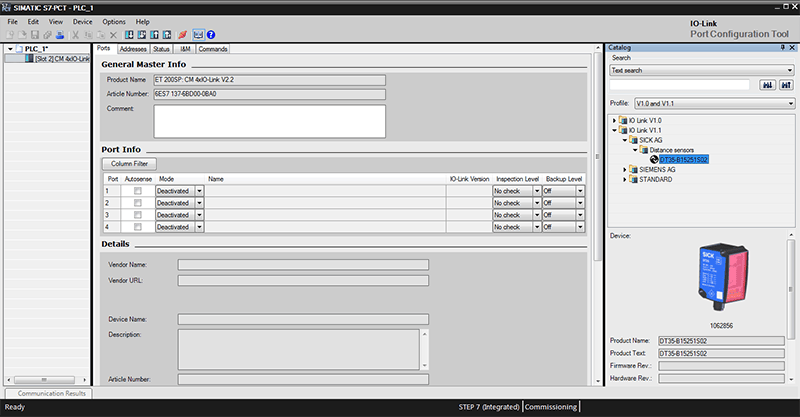Expand the SIEMENS AG catalog node

pyautogui.click(x=624, y=169)
